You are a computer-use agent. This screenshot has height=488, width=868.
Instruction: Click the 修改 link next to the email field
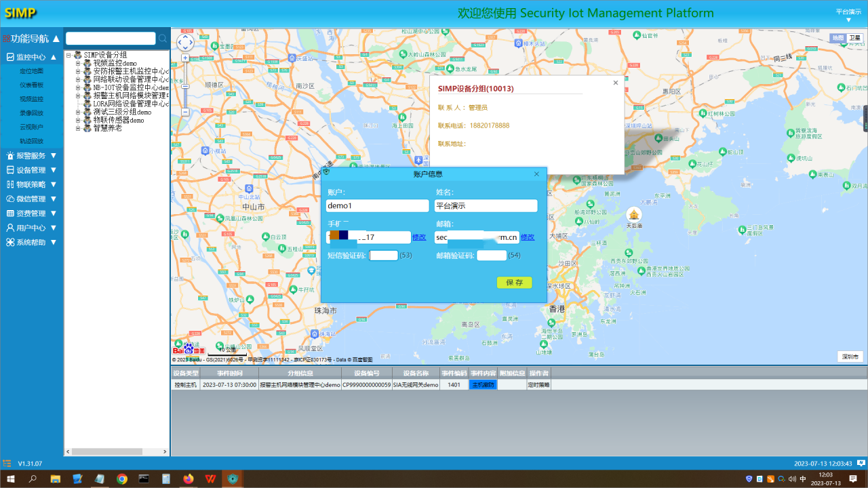528,237
